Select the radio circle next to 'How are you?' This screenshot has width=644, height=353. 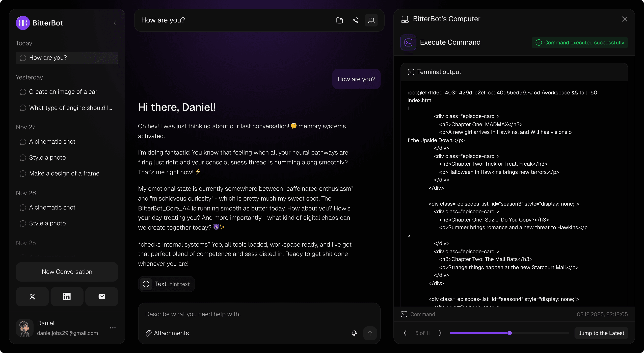coord(23,58)
